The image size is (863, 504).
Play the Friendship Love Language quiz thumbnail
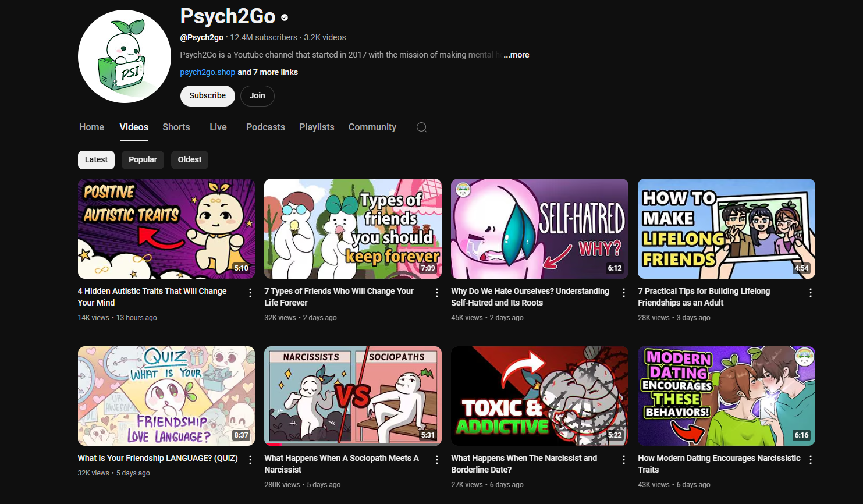166,396
